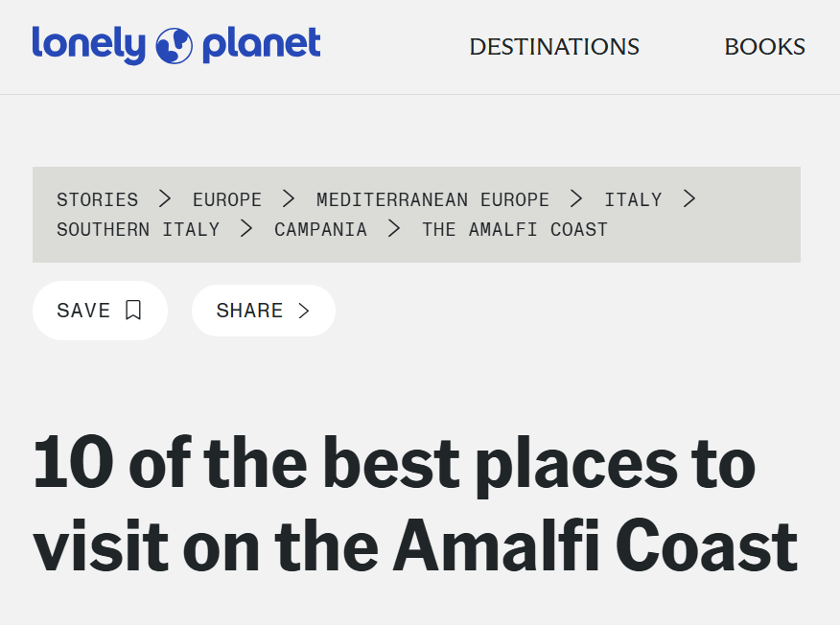The width and height of the screenshot is (840, 625).
Task: Click the chevron between CAMPANIA and THE AMALFI COAST
Action: pos(394,229)
